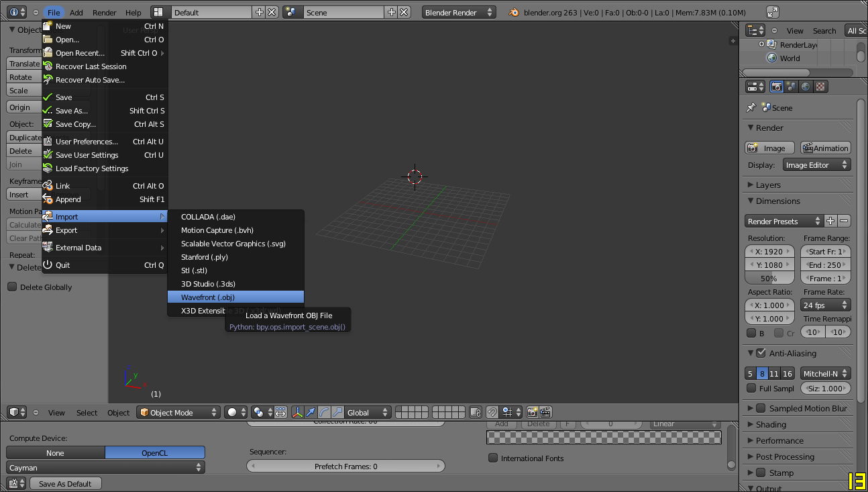This screenshot has height=492, width=868.
Task: Enable Delete Globally checkbox
Action: click(12, 287)
